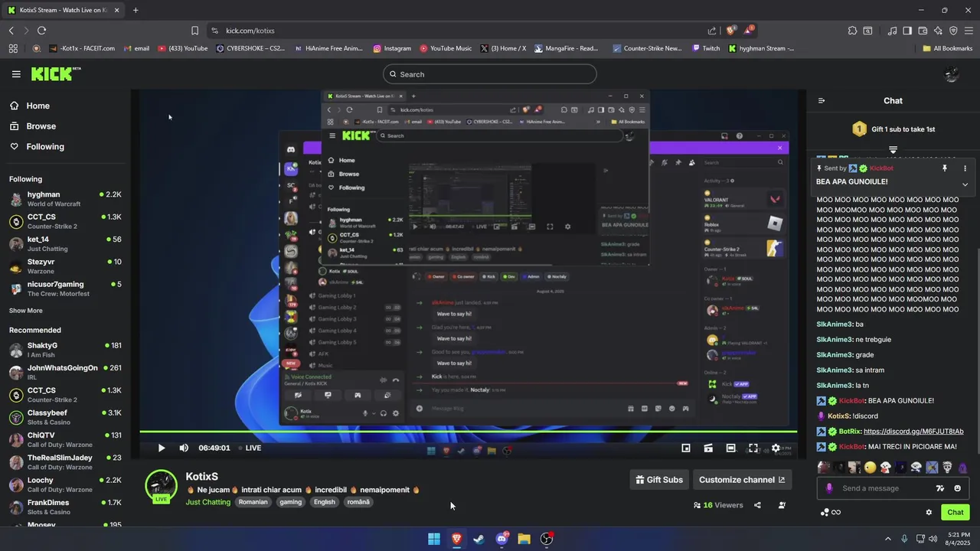Go back in browser
The height and width of the screenshot is (551, 980).
coord(11,31)
